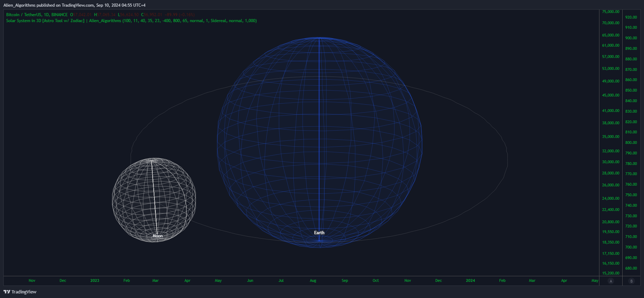Click the Moon text label
Screen dimensions: 644x298
(158, 236)
